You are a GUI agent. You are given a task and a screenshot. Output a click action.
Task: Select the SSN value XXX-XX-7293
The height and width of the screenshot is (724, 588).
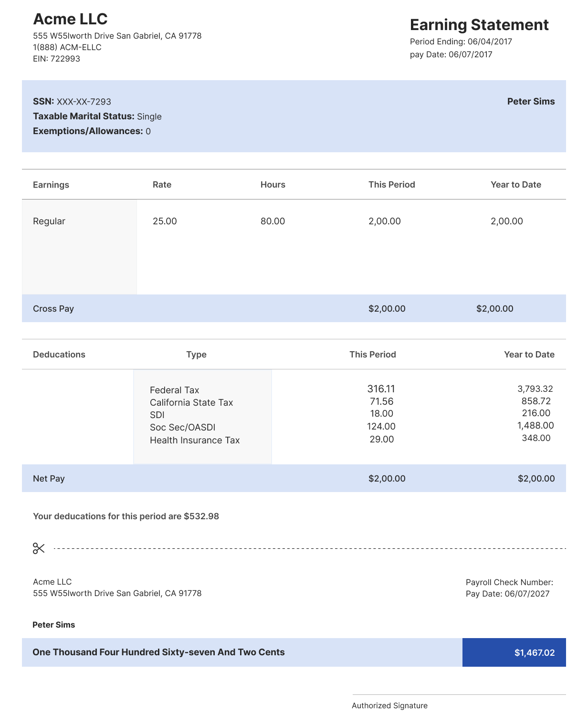(84, 102)
